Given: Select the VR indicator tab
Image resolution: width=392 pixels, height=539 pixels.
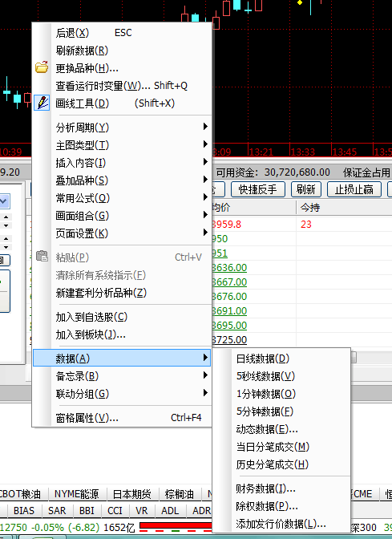Looking at the screenshot, I should pyautogui.click(x=141, y=510).
